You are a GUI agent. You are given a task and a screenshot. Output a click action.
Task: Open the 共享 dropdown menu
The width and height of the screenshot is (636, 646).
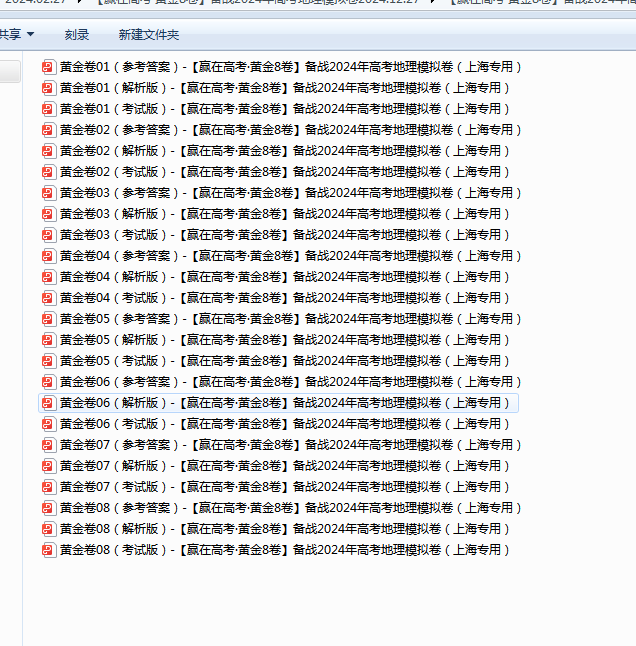16,35
